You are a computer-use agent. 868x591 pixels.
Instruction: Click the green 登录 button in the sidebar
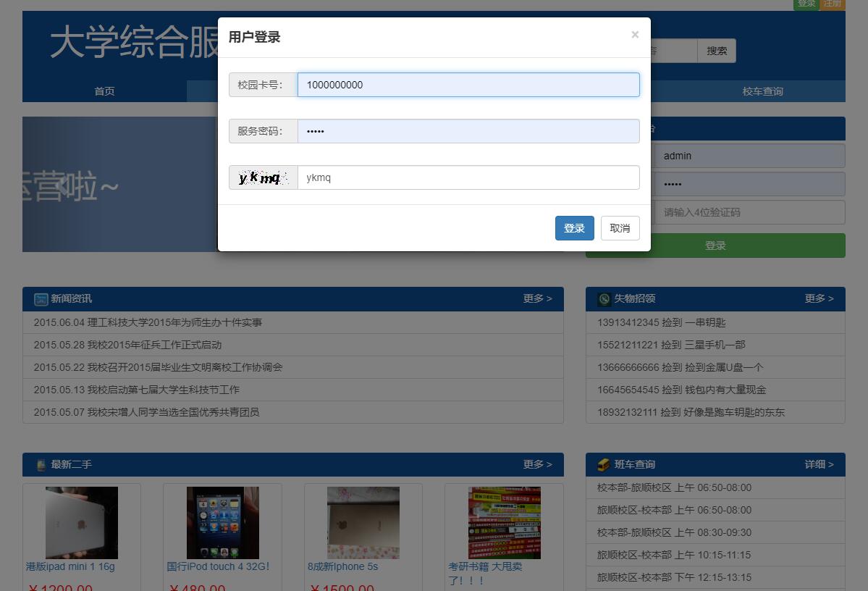[x=715, y=246]
